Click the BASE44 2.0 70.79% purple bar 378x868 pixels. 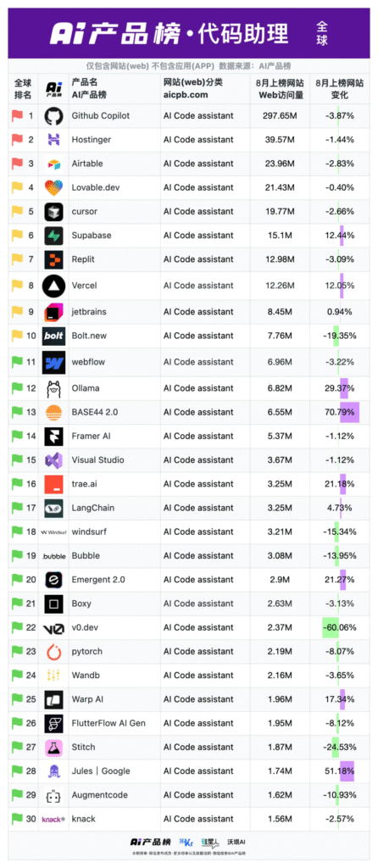[349, 413]
